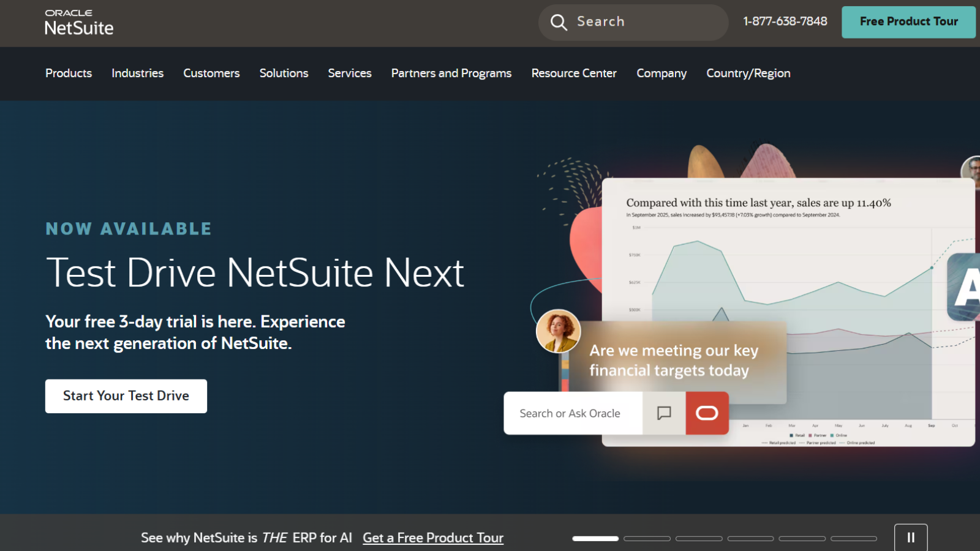Open the Solutions menu
The height and width of the screenshot is (551, 980).
[x=284, y=73]
